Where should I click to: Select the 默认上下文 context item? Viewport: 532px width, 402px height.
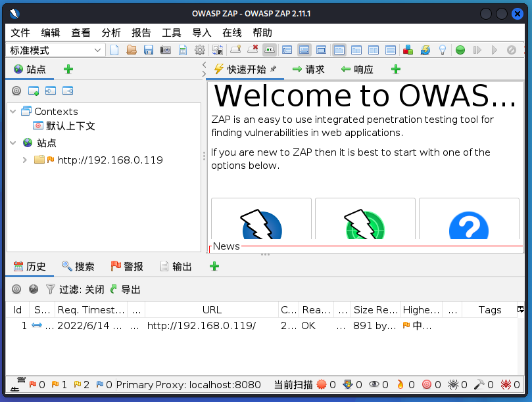(x=64, y=125)
